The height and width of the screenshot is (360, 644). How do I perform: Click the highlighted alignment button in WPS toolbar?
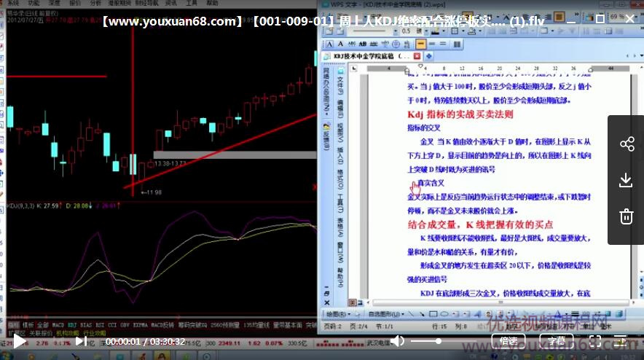tap(421, 44)
